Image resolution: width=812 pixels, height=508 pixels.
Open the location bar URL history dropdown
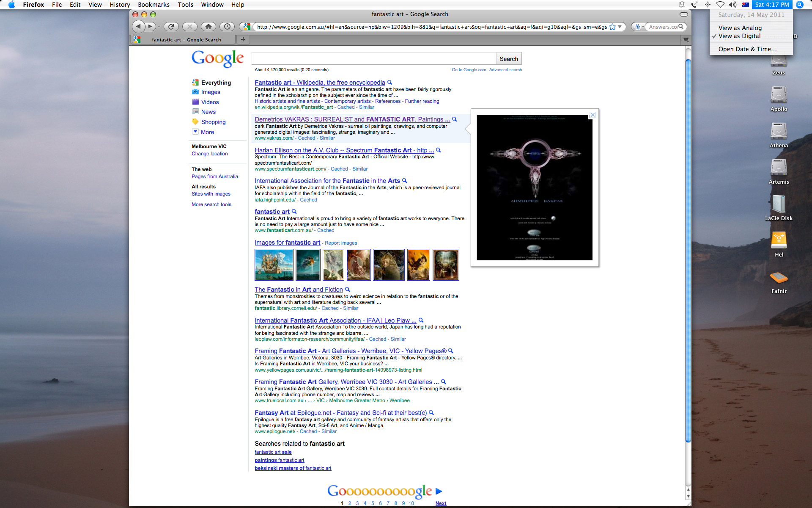point(620,27)
